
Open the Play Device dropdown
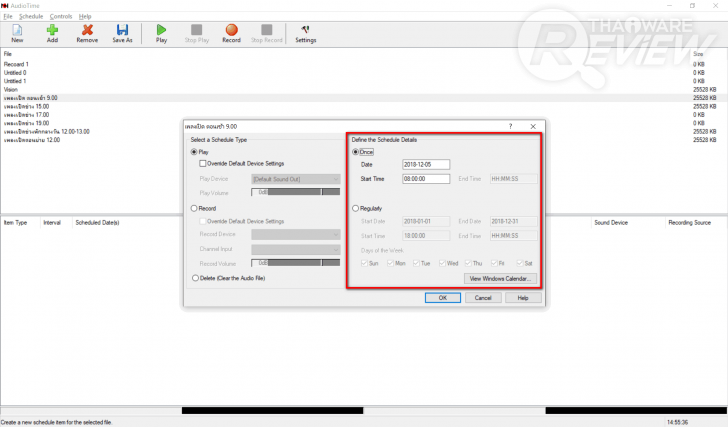[x=296, y=179]
